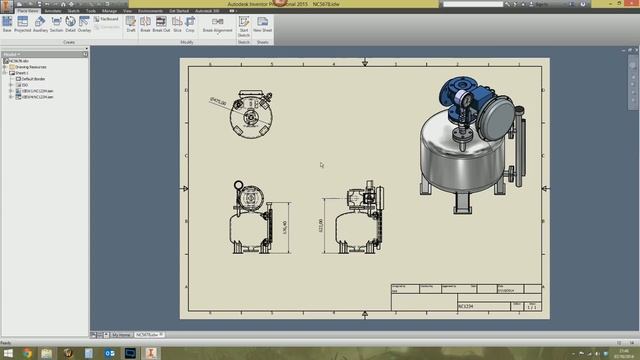Click the New Sheet tool
640x360 pixels.
pos(262,24)
